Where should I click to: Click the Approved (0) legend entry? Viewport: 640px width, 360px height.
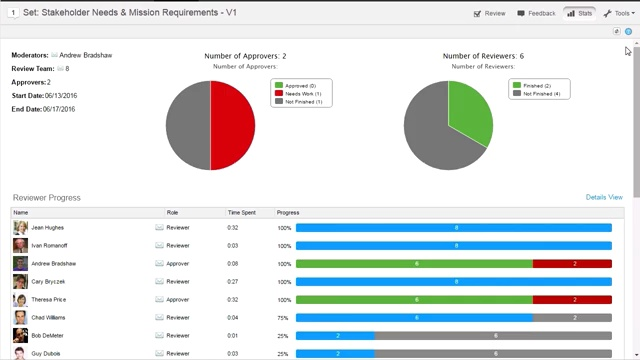296,86
